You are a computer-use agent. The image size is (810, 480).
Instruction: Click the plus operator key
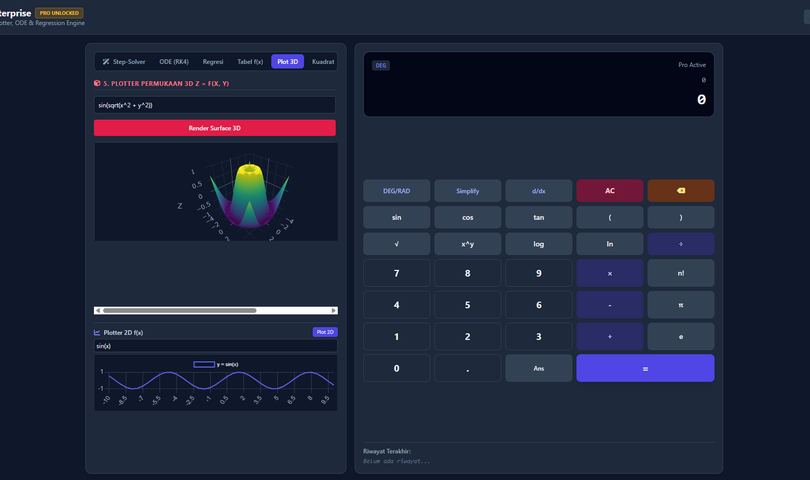(x=610, y=336)
